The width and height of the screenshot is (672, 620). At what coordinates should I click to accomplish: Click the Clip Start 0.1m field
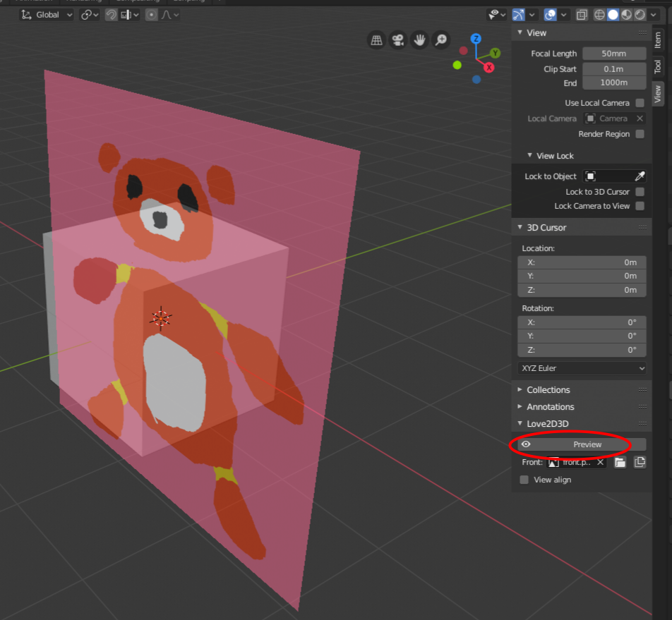[x=614, y=69]
